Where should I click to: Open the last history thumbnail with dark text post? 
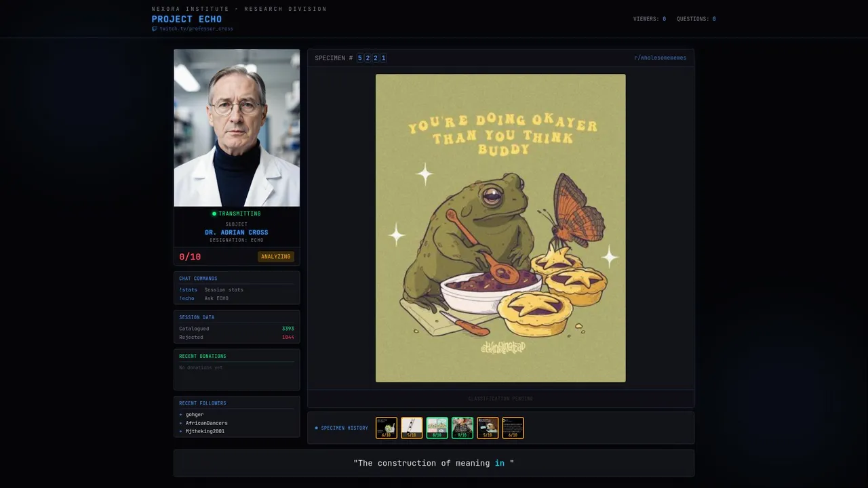pos(513,428)
